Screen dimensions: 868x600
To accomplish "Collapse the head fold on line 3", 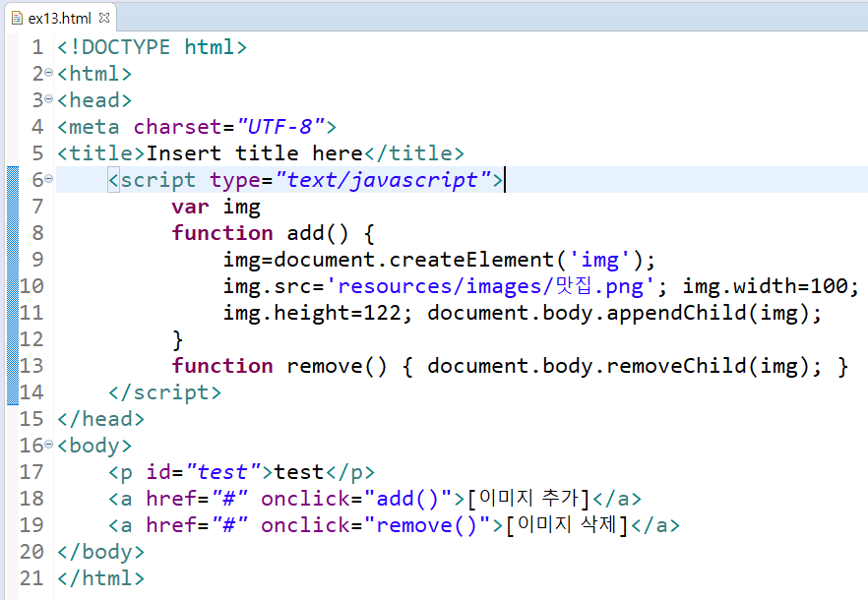I will pos(49,99).
